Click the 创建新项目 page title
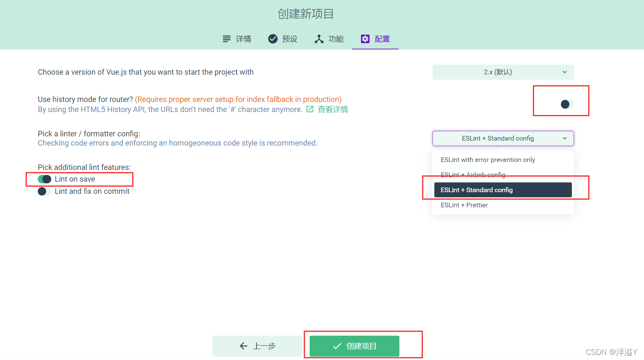644x360 pixels. point(305,14)
